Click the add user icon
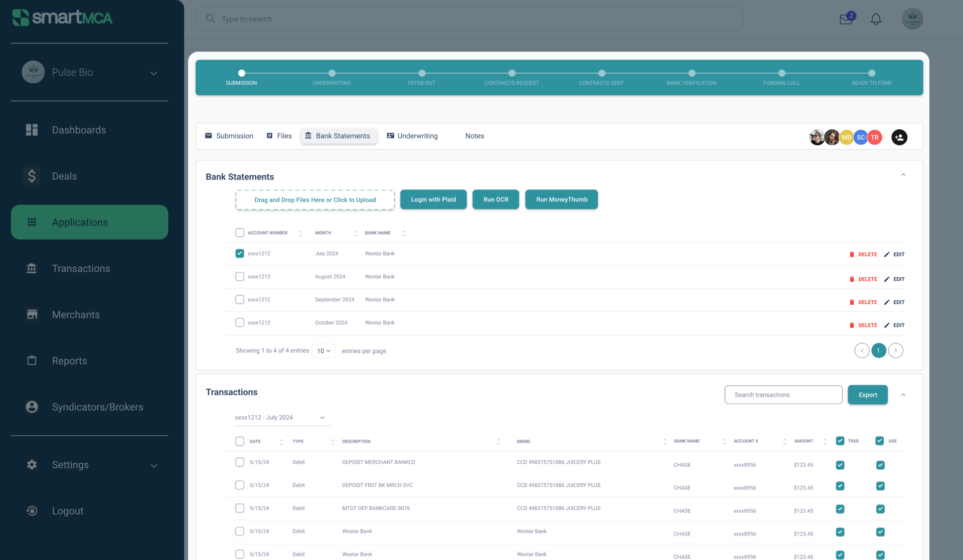 point(899,137)
